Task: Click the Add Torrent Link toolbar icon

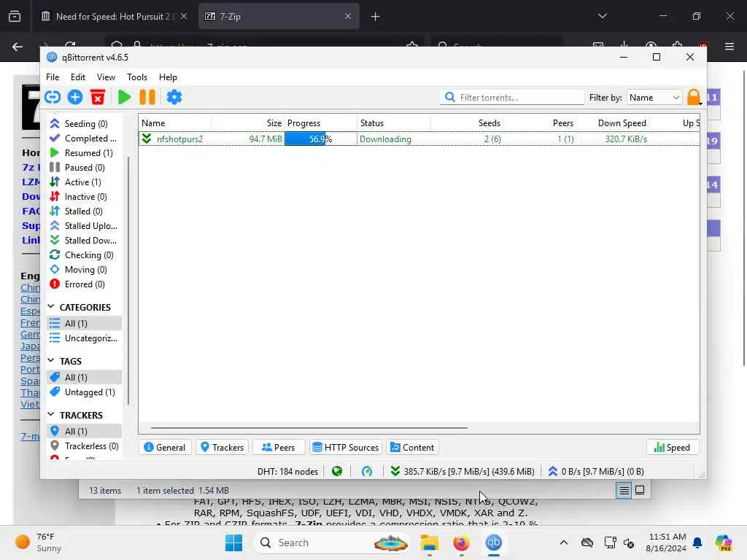Action: point(53,97)
